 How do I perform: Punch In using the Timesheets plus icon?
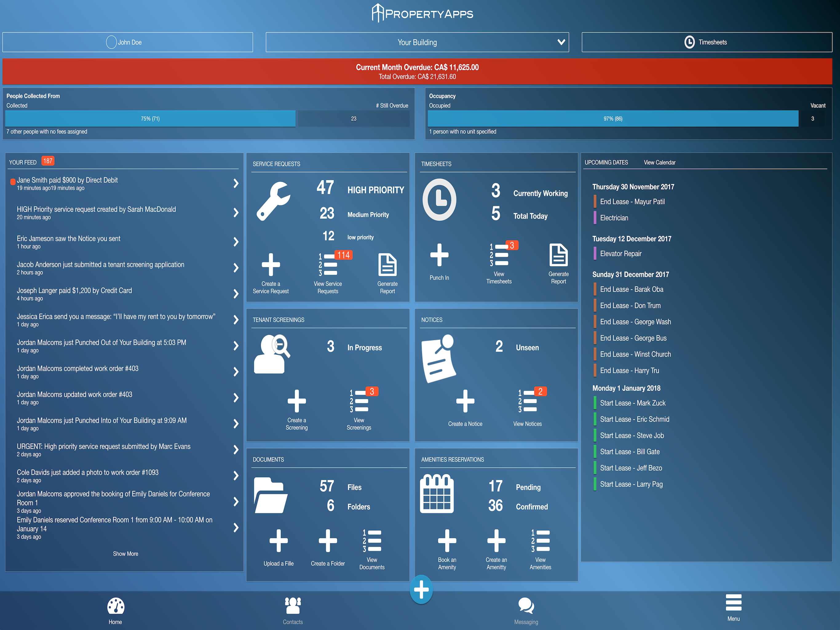pyautogui.click(x=439, y=255)
